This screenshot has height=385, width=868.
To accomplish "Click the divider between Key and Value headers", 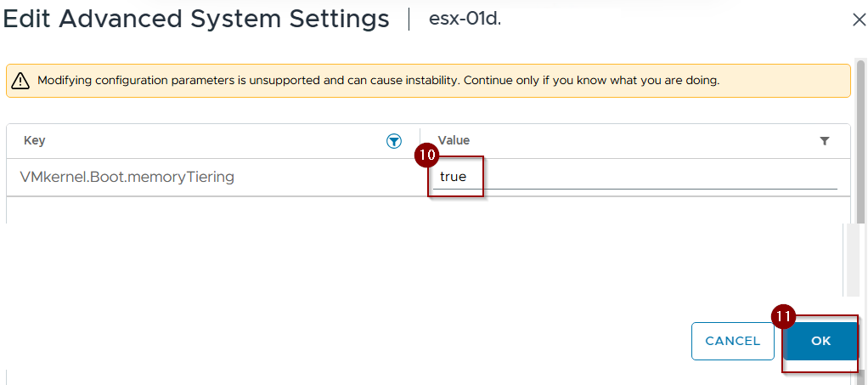I will [420, 141].
